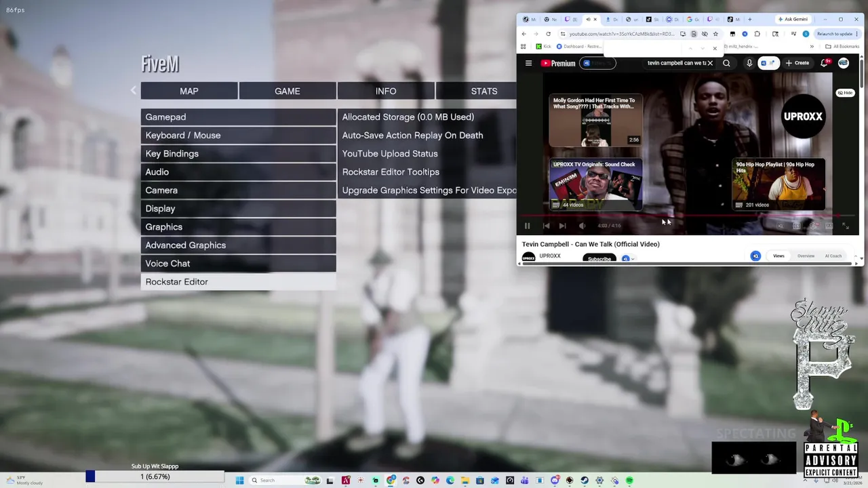Switch to the GAME tab
This screenshot has height=488, width=868.
[x=288, y=91]
